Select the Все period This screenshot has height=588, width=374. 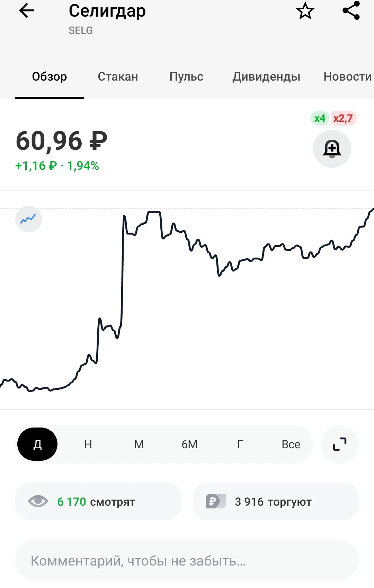(x=291, y=444)
